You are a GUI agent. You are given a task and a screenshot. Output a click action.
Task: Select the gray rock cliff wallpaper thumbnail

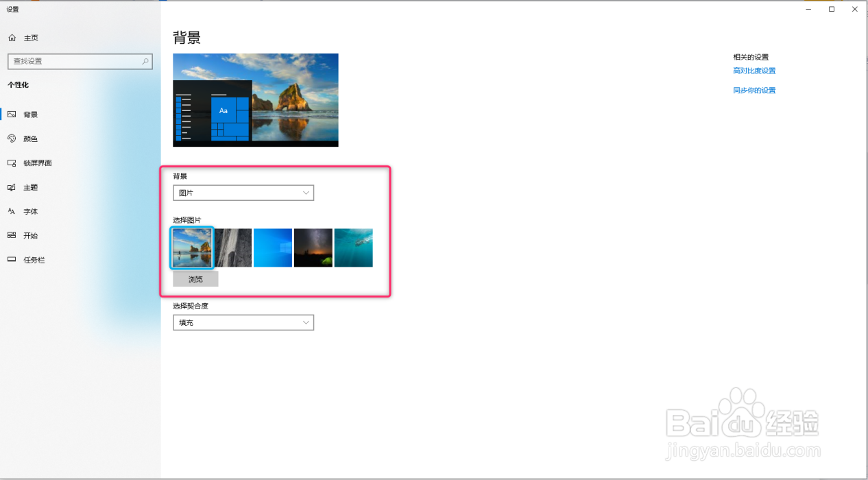[x=233, y=248]
